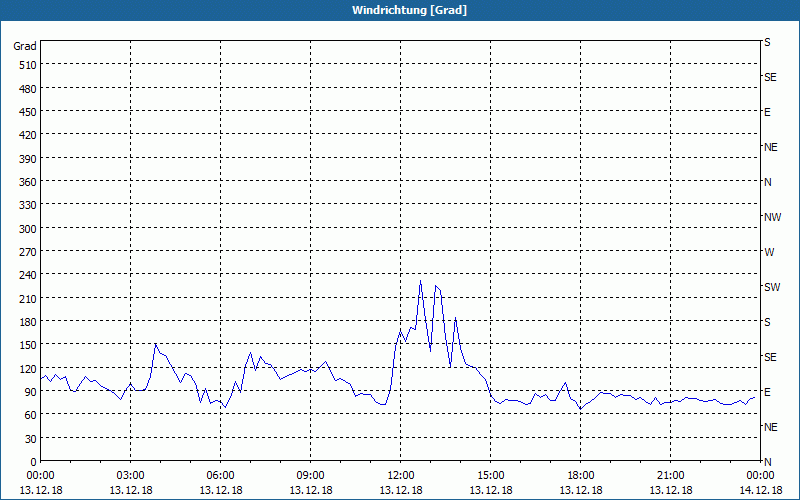Select the 240 degree label

pyautogui.click(x=28, y=275)
